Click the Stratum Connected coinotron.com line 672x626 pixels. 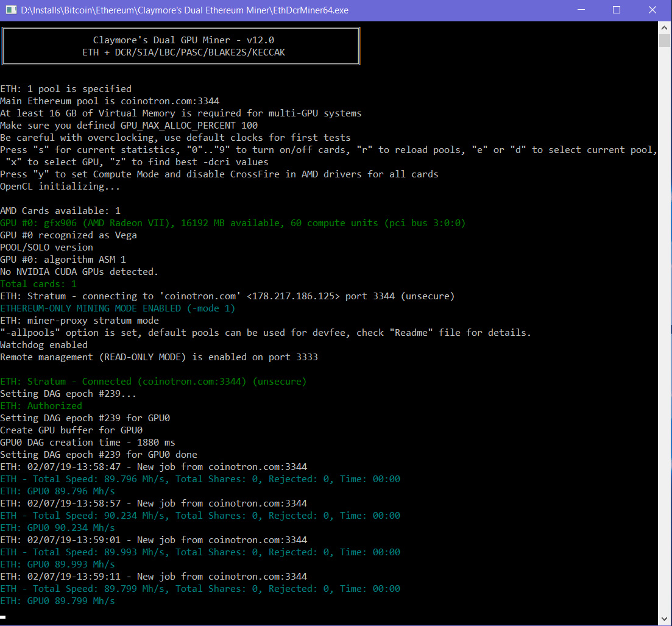coord(154,382)
